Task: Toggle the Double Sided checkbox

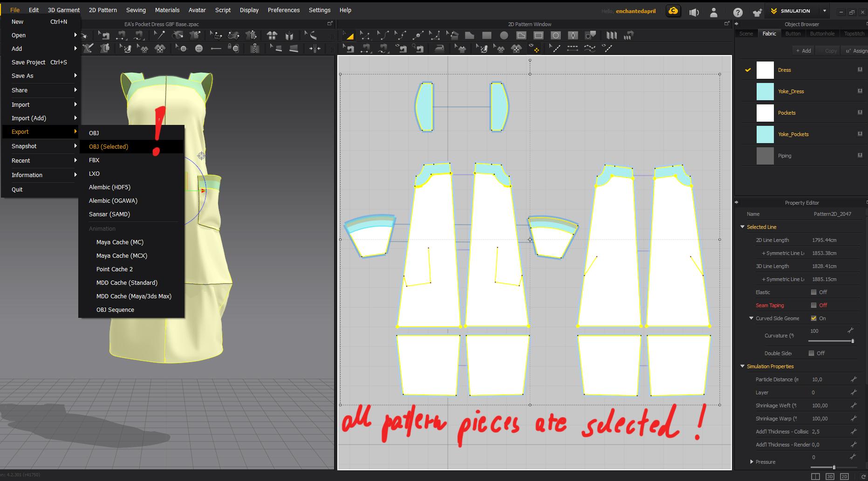Action: click(x=811, y=353)
